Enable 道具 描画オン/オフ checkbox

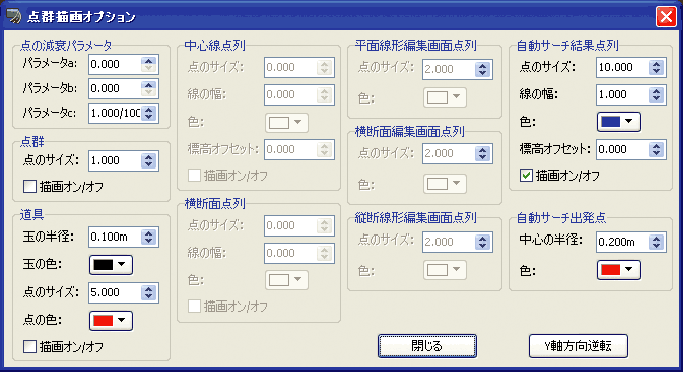(x=30, y=347)
